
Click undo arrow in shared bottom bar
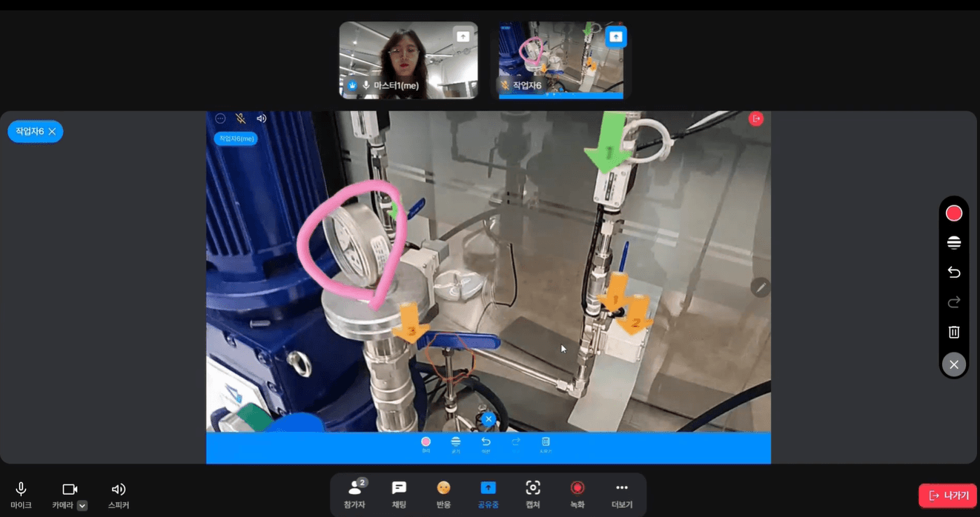[486, 444]
